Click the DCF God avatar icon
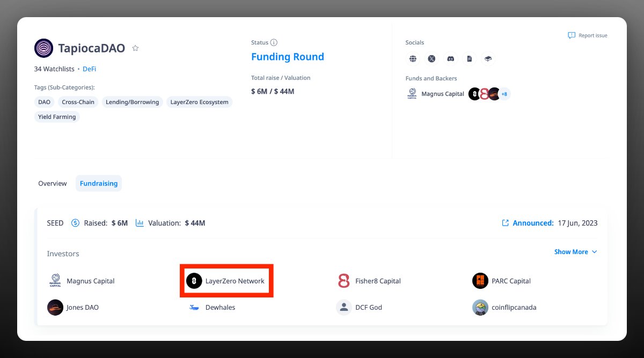This screenshot has width=644, height=358. 344,308
